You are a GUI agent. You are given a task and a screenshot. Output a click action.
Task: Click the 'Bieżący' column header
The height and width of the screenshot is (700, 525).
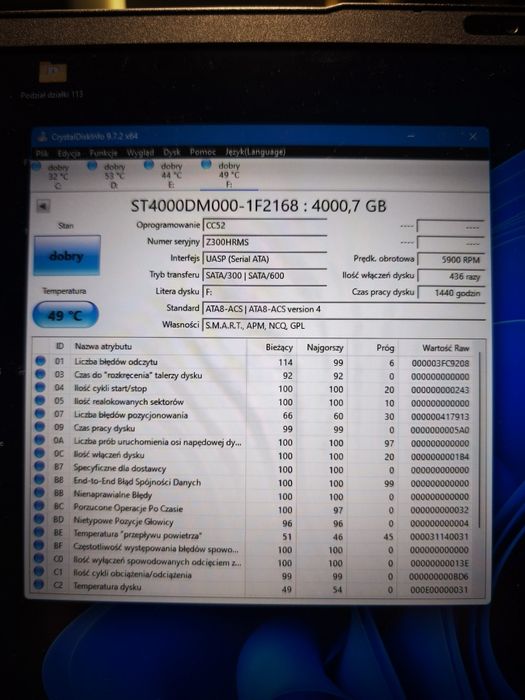(272, 347)
